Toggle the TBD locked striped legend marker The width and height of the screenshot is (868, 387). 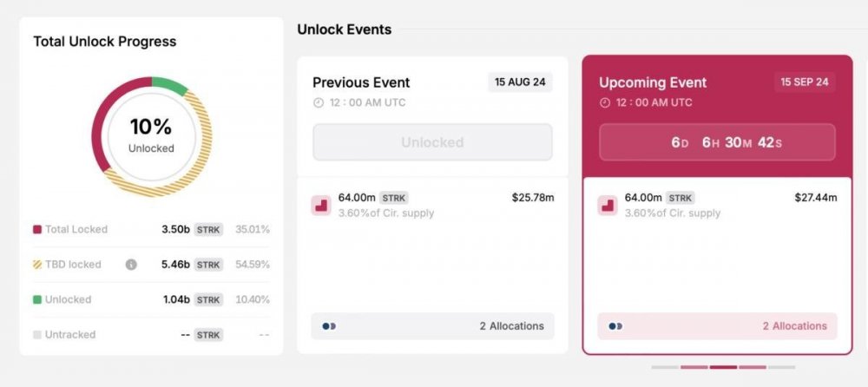pos(37,265)
